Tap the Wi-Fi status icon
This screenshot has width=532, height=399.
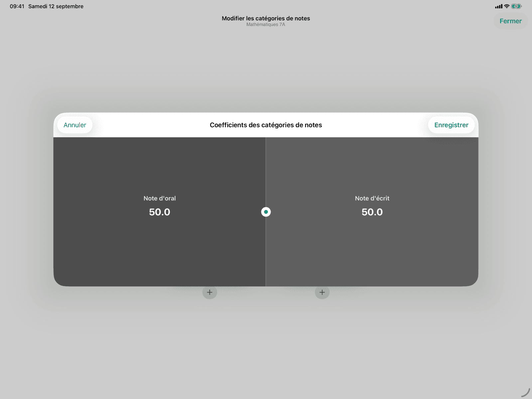(x=507, y=6)
